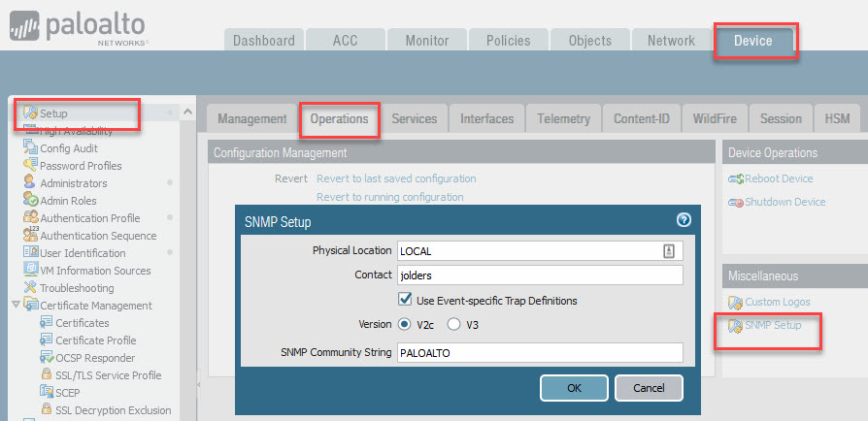Select the V2c version radio button
868x421 pixels.
pos(405,325)
